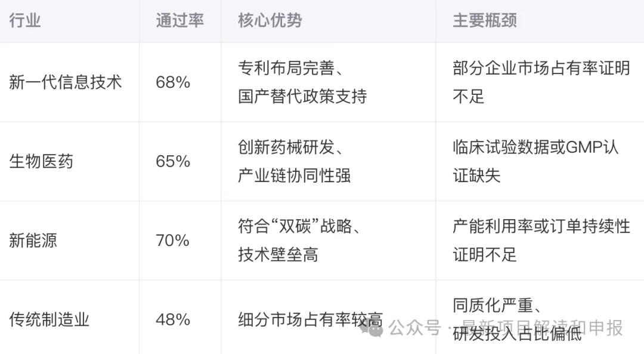The height and width of the screenshot is (354, 644).
Task: Click the 通过率 column header
Action: pyautogui.click(x=179, y=20)
